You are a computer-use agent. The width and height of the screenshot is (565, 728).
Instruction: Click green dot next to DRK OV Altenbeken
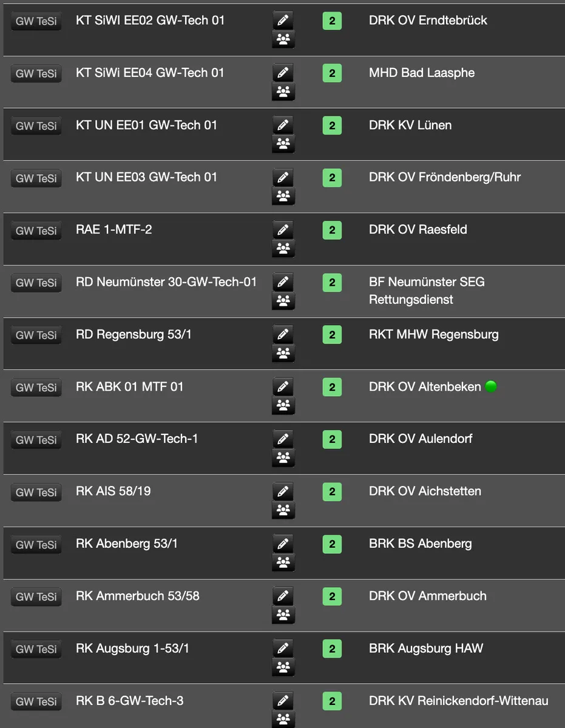[x=491, y=386]
